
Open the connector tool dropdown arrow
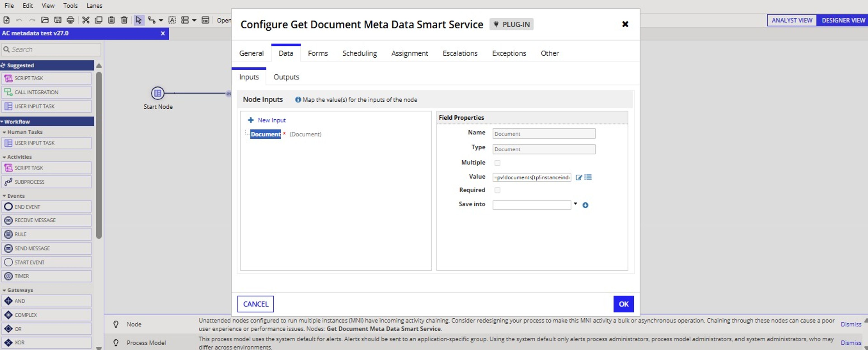(x=161, y=21)
